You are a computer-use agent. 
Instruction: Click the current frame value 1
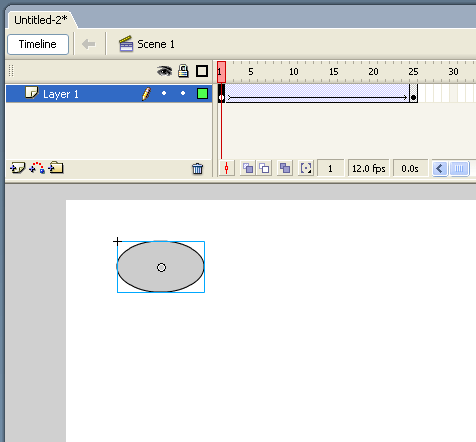coord(330,168)
